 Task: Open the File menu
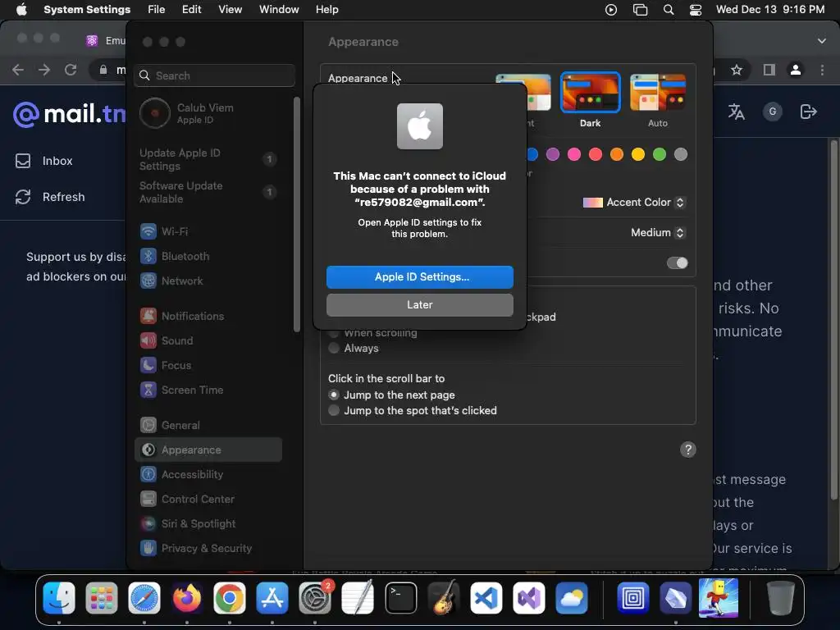click(157, 10)
